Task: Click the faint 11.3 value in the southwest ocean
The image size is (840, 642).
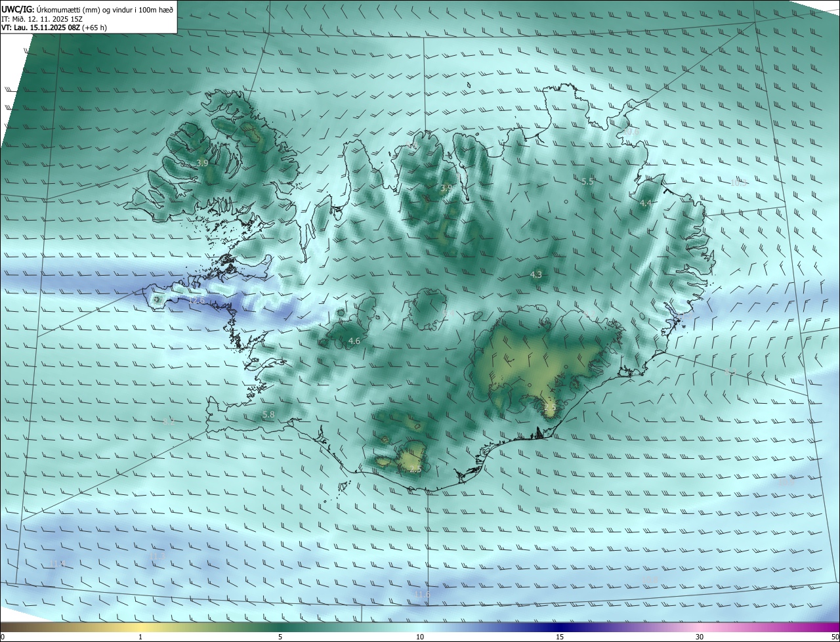Action: (157, 557)
